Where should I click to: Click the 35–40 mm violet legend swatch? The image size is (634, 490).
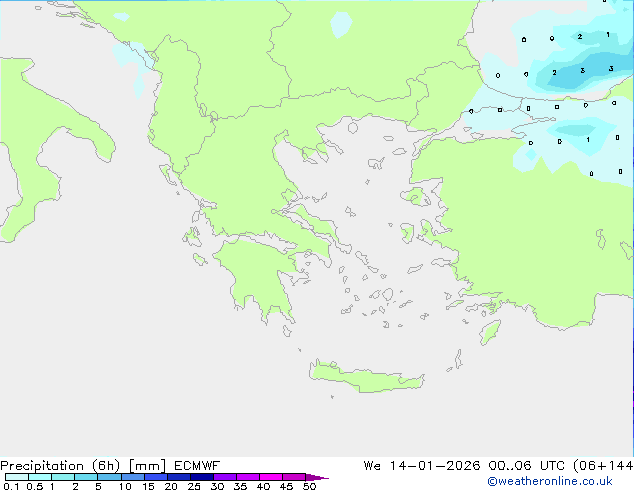(x=248, y=477)
